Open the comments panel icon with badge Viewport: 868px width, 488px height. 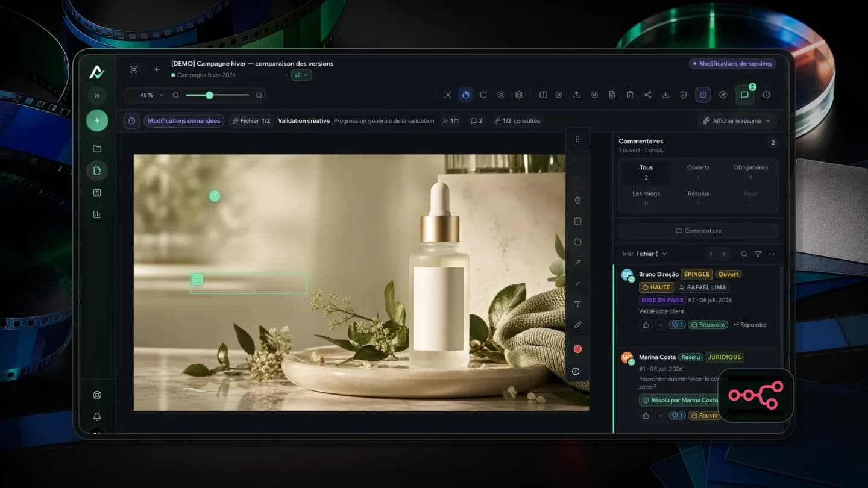click(744, 95)
